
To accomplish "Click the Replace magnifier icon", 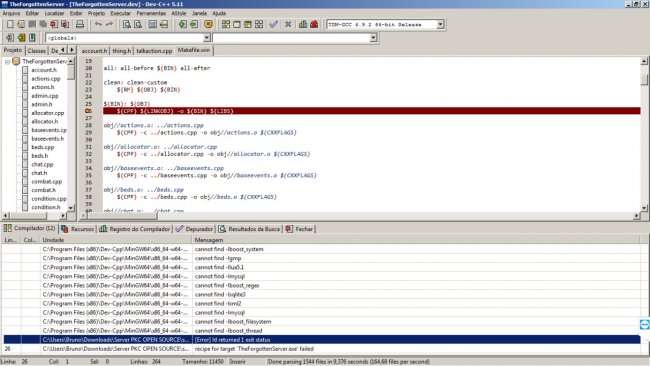I will 138,24.
